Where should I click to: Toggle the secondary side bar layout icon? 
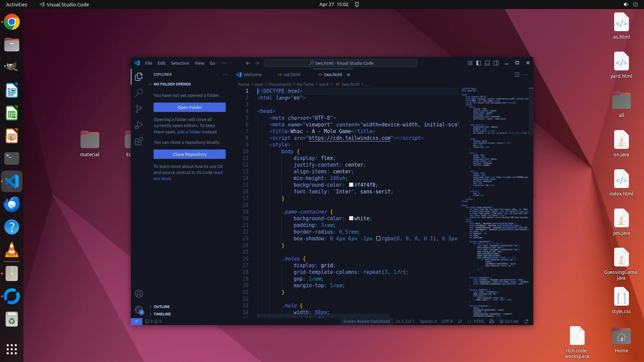pyautogui.click(x=496, y=63)
